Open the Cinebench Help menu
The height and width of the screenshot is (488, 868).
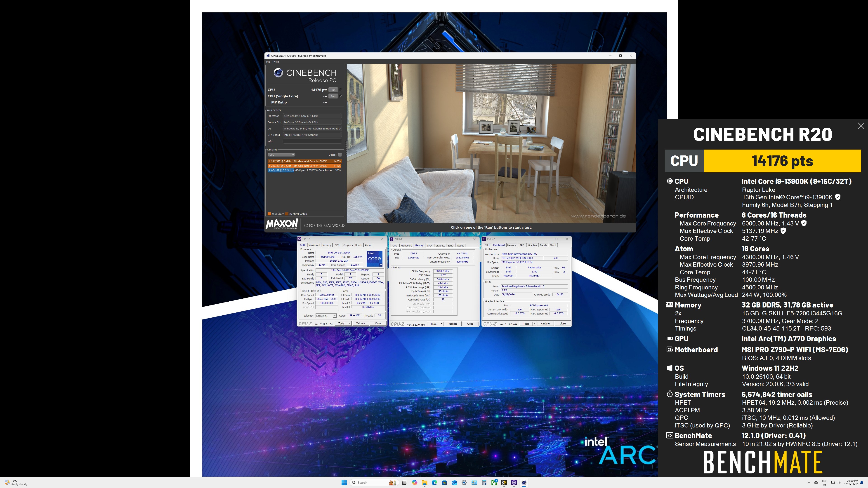pos(276,62)
